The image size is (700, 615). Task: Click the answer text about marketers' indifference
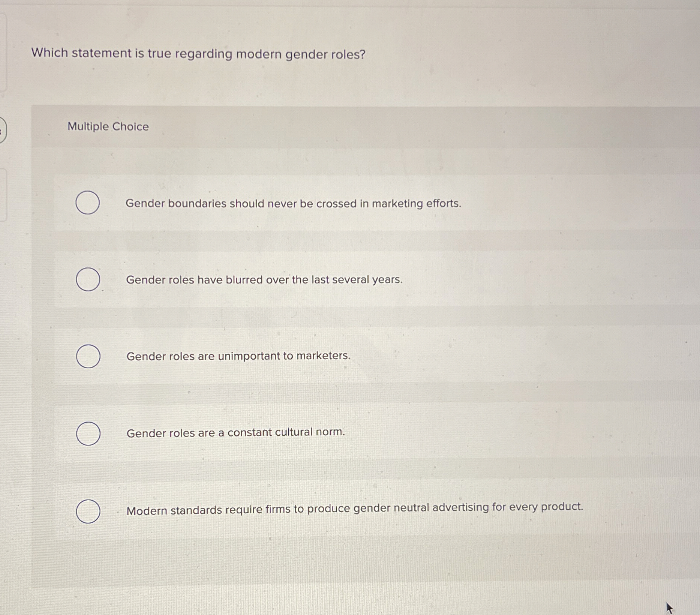[x=238, y=357]
